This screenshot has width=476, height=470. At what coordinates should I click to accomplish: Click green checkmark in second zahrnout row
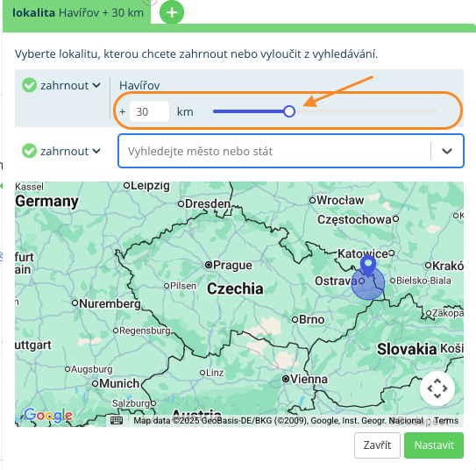(30, 151)
